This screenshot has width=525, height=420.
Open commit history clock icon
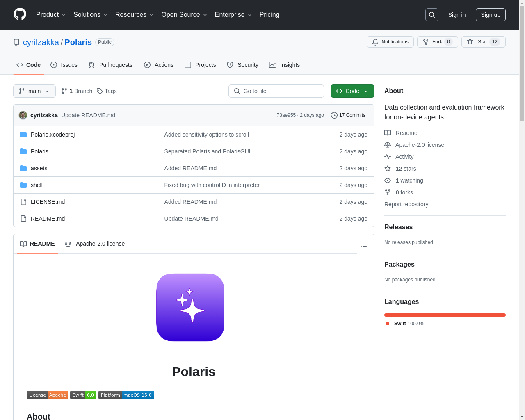pos(334,115)
